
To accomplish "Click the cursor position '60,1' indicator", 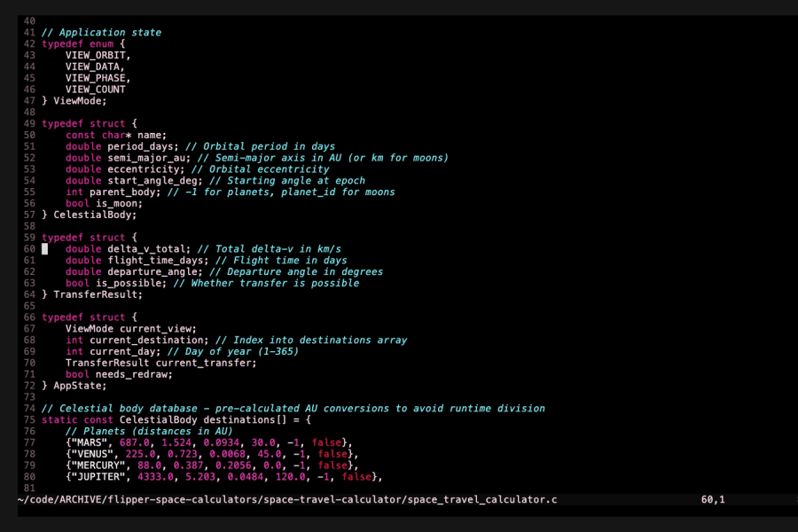I will (x=713, y=499).
